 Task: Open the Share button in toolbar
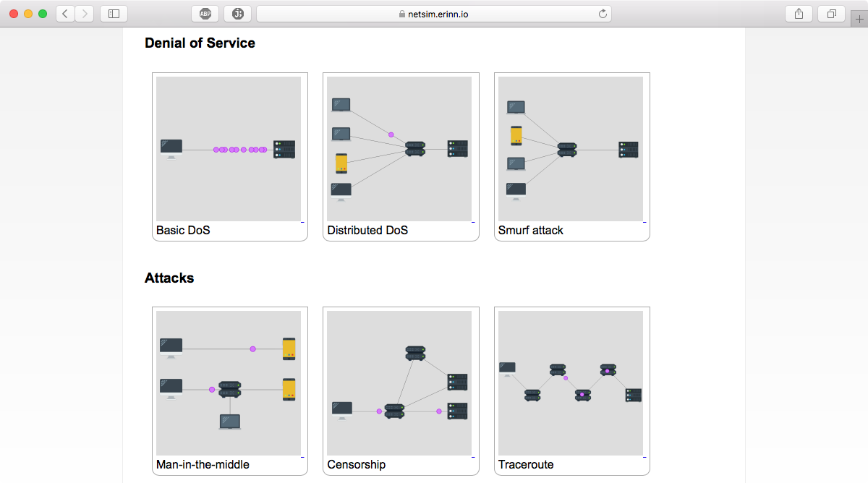coord(799,14)
